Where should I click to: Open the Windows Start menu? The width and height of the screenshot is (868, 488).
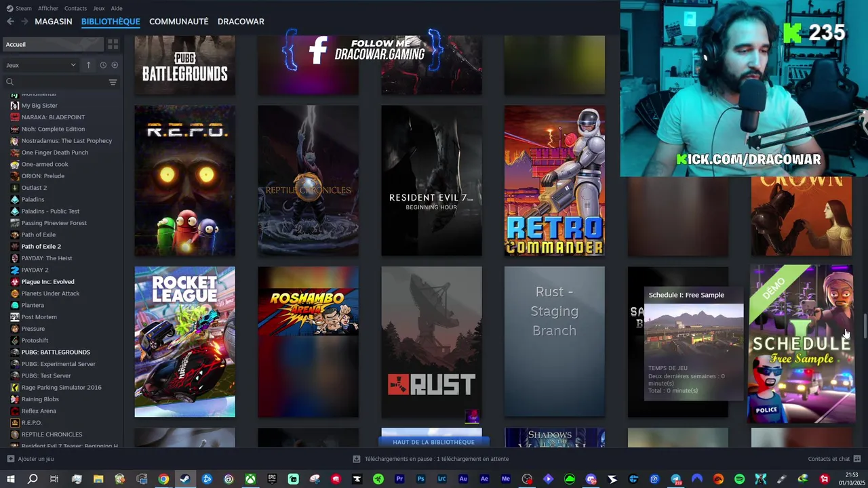(x=10, y=479)
